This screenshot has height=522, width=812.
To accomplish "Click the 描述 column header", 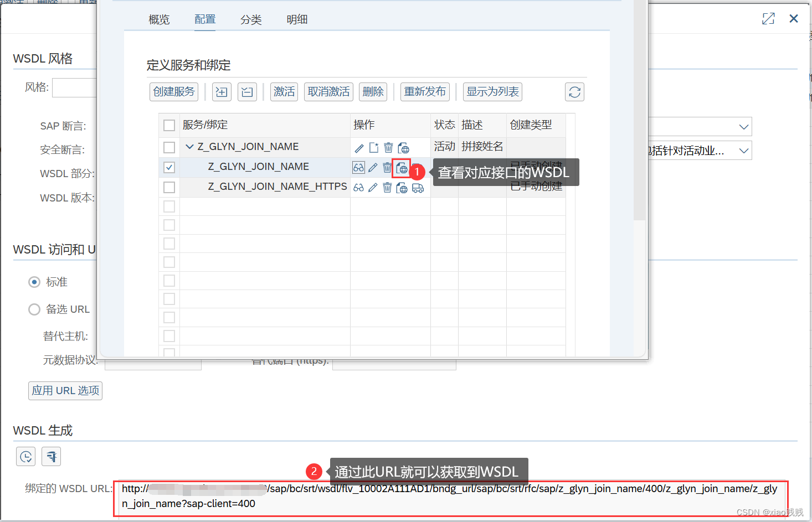I will [x=482, y=125].
